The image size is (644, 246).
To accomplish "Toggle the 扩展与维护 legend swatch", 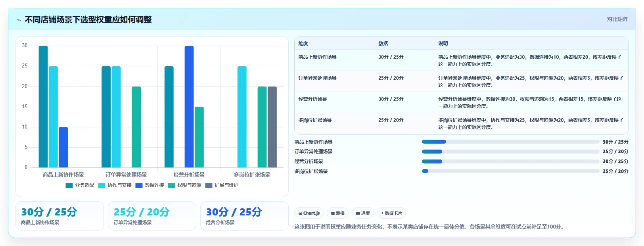I will [209, 186].
